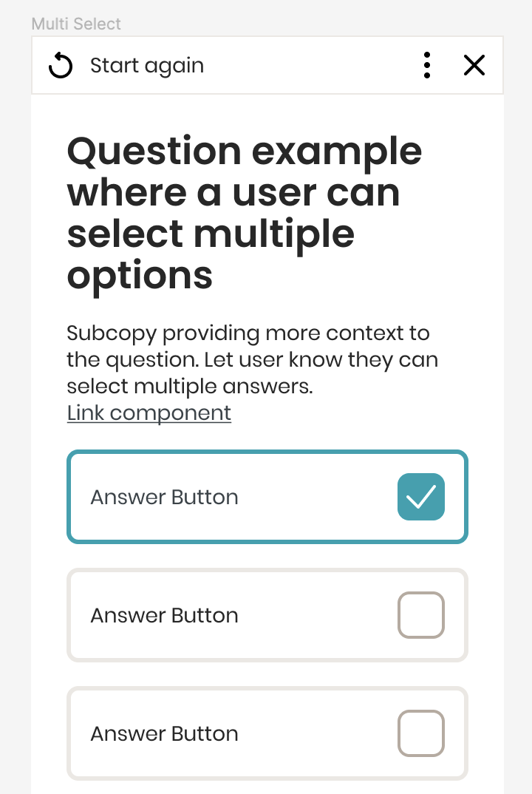
Task: Open the three-dot more options menu
Action: point(427,66)
